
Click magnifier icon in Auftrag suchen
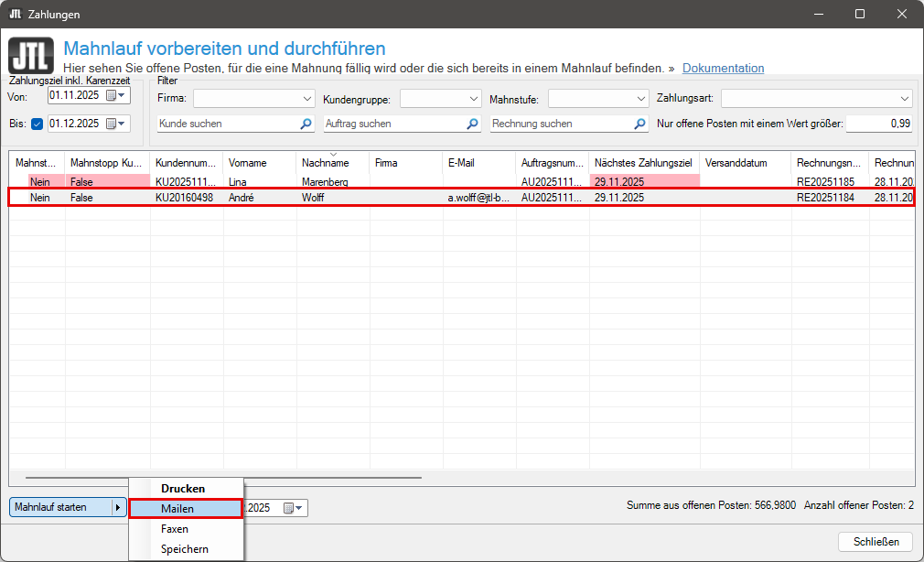tap(473, 124)
